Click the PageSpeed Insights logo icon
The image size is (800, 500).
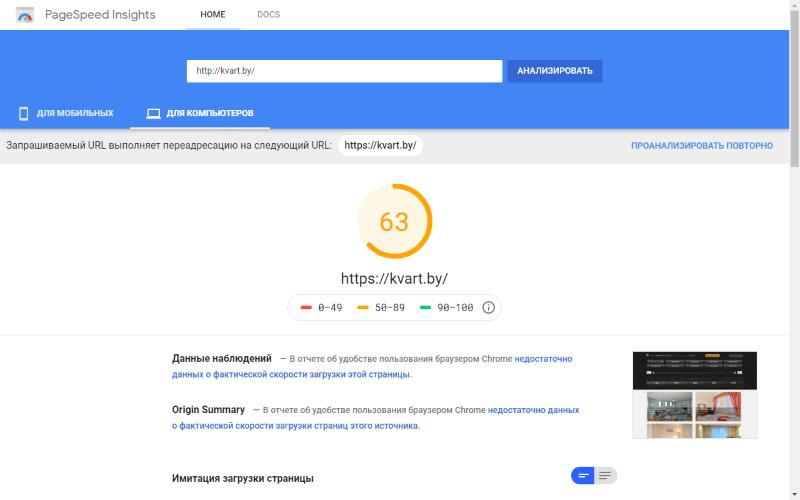click(24, 15)
